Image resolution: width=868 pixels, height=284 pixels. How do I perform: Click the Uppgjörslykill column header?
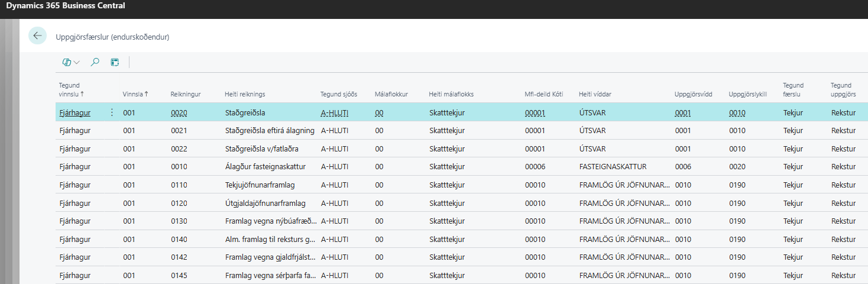point(747,93)
